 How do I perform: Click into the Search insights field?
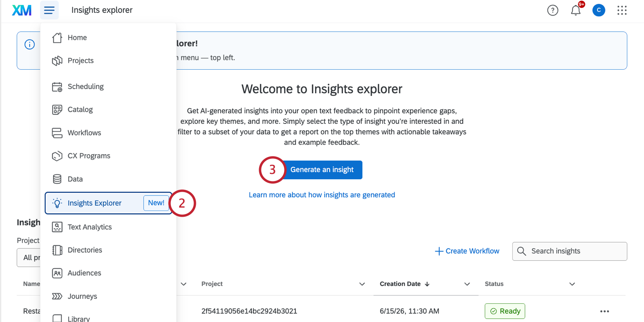[x=570, y=251]
